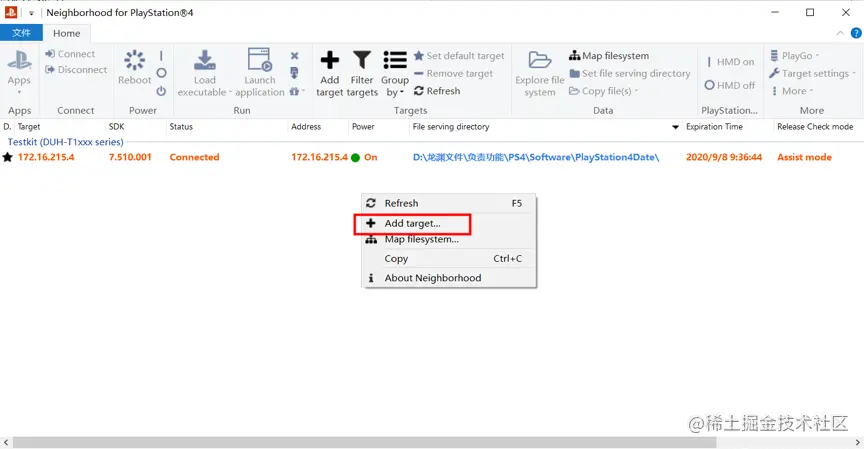This screenshot has width=864, height=449.
Task: Select target name 172.16.215.4 in Target column
Action: point(46,157)
